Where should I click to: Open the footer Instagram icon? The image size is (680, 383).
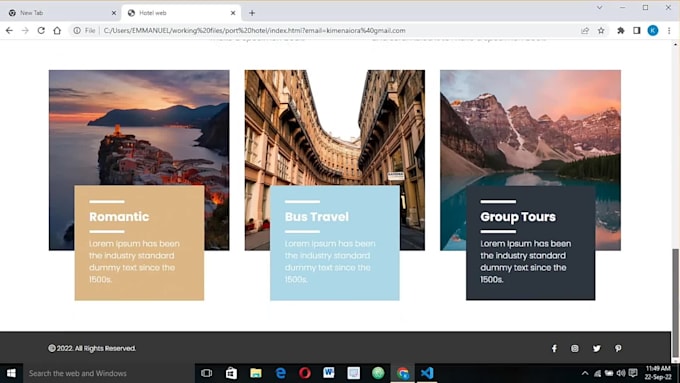tap(575, 348)
